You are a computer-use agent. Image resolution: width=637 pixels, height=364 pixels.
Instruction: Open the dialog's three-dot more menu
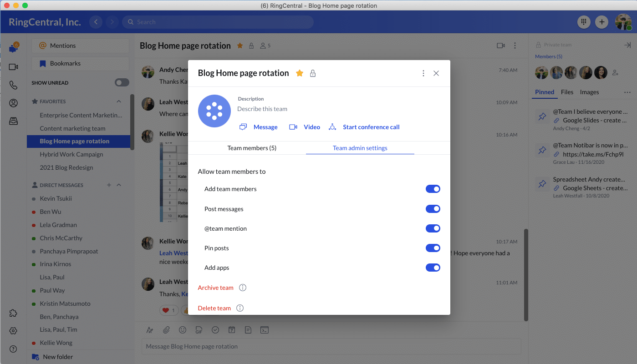(x=423, y=73)
